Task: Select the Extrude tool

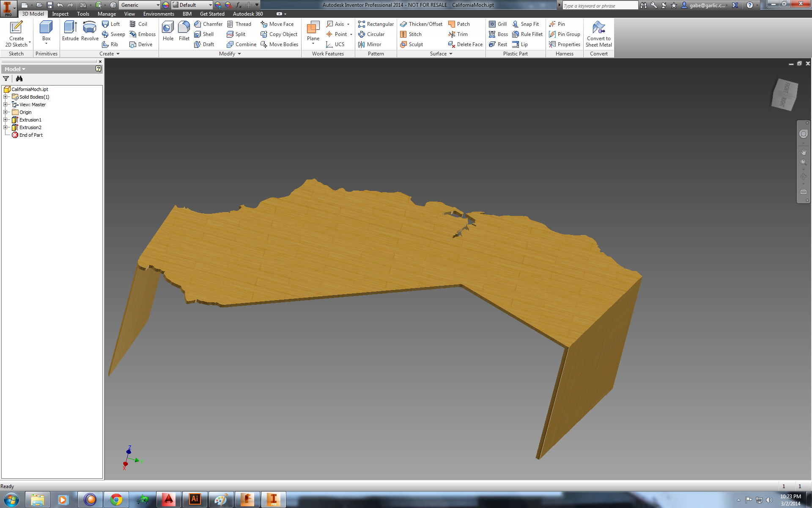Action: [x=70, y=31]
